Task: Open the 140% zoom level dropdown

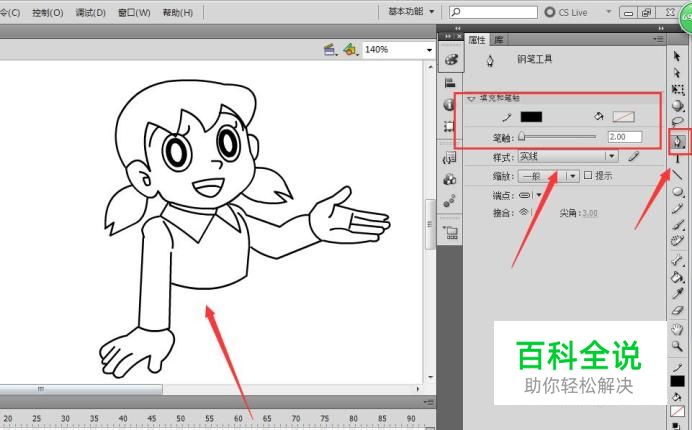Action: pyautogui.click(x=429, y=50)
